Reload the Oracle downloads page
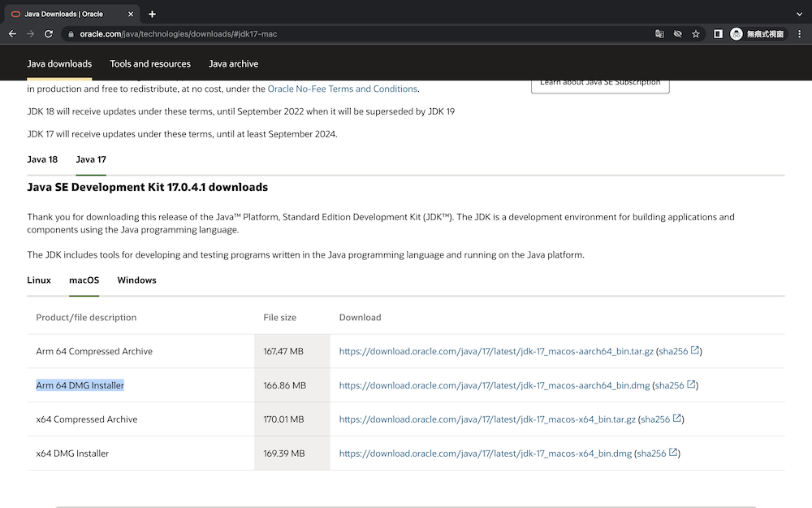The image size is (812, 508). 49,34
